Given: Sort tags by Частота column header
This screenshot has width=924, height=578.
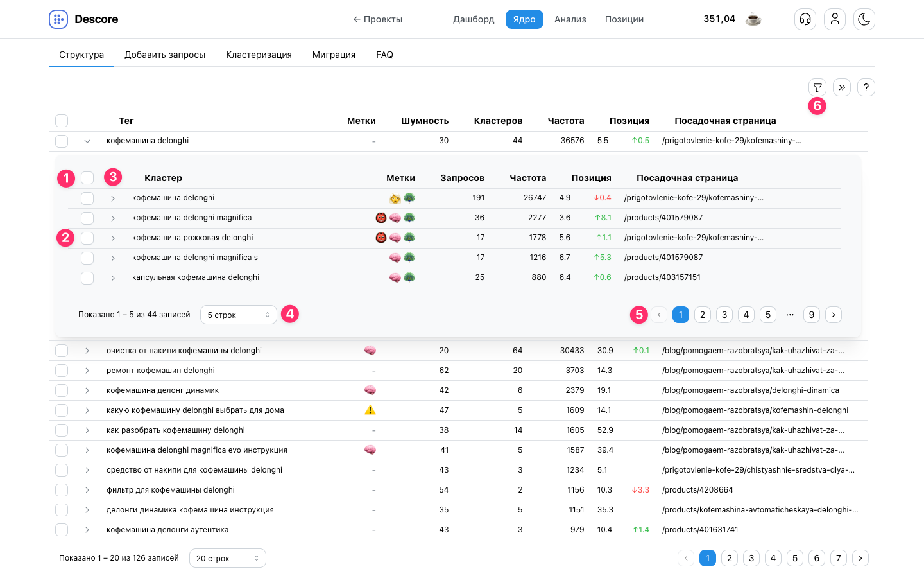Looking at the screenshot, I should [566, 121].
